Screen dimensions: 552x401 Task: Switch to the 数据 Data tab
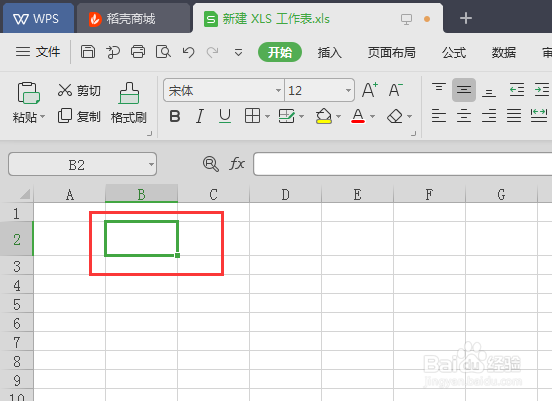pos(504,52)
